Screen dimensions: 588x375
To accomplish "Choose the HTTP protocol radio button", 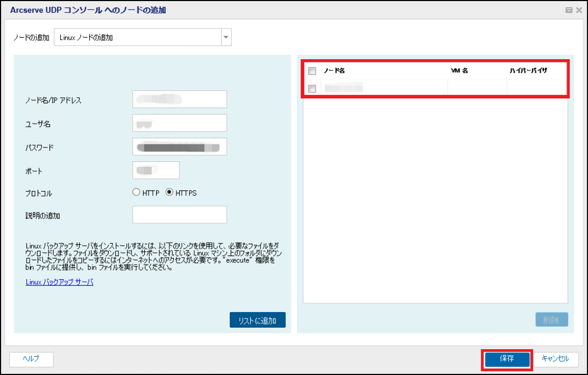I will (x=136, y=192).
